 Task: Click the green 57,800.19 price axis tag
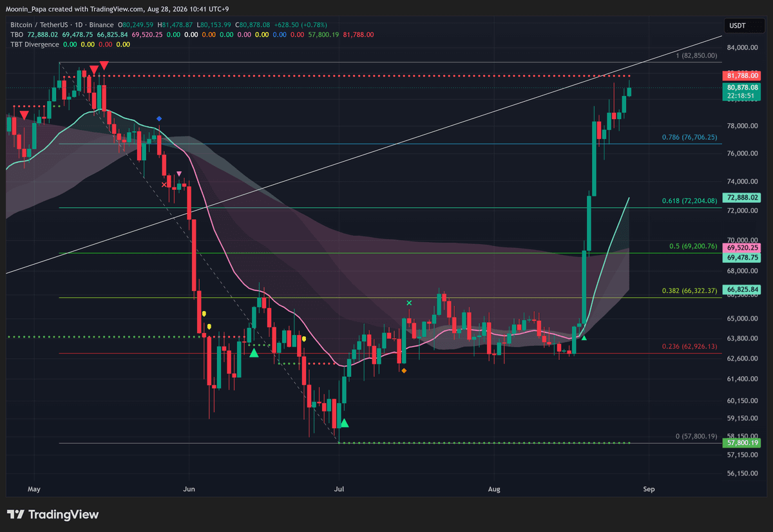click(742, 443)
